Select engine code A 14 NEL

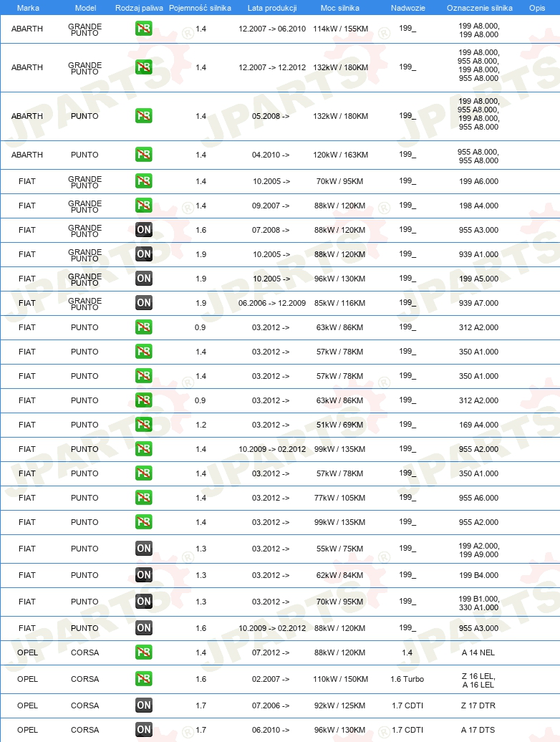(x=478, y=652)
